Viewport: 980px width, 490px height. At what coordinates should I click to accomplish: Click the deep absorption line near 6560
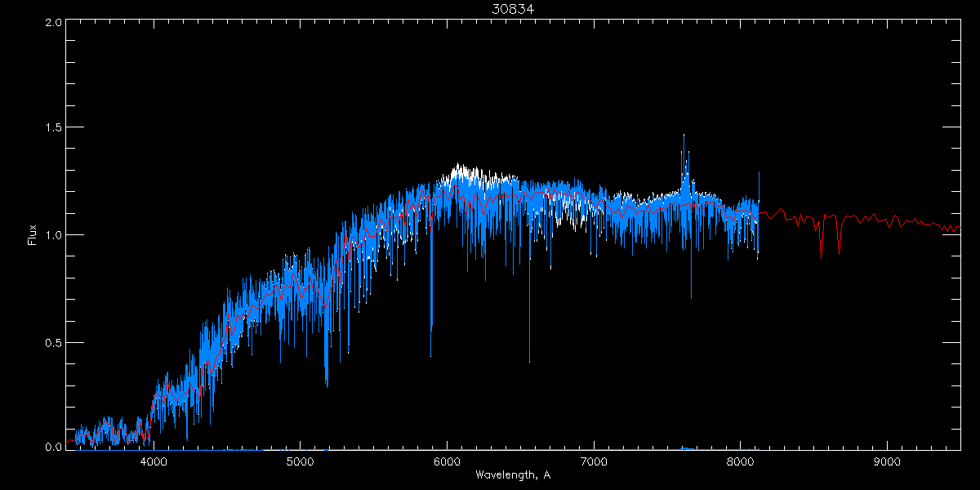point(529,343)
